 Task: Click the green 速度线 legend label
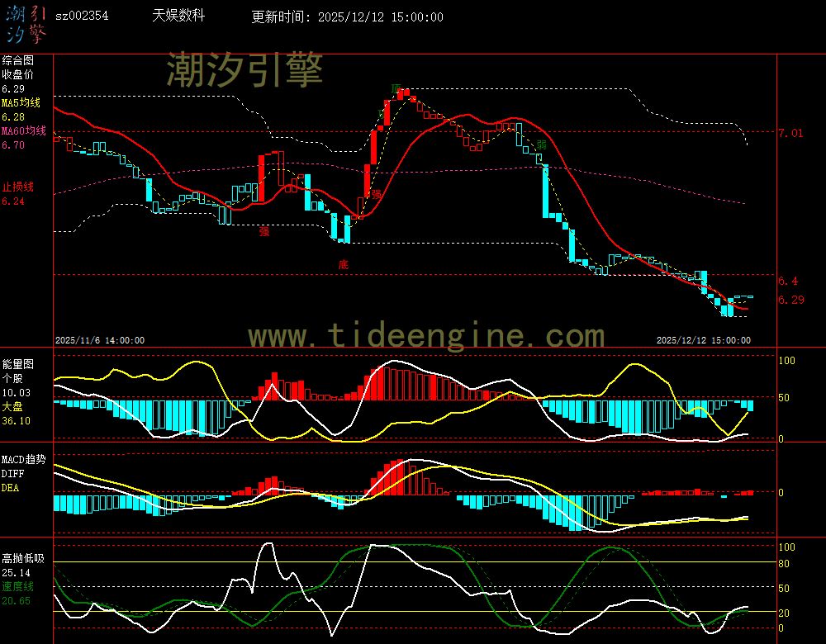pyautogui.click(x=18, y=586)
